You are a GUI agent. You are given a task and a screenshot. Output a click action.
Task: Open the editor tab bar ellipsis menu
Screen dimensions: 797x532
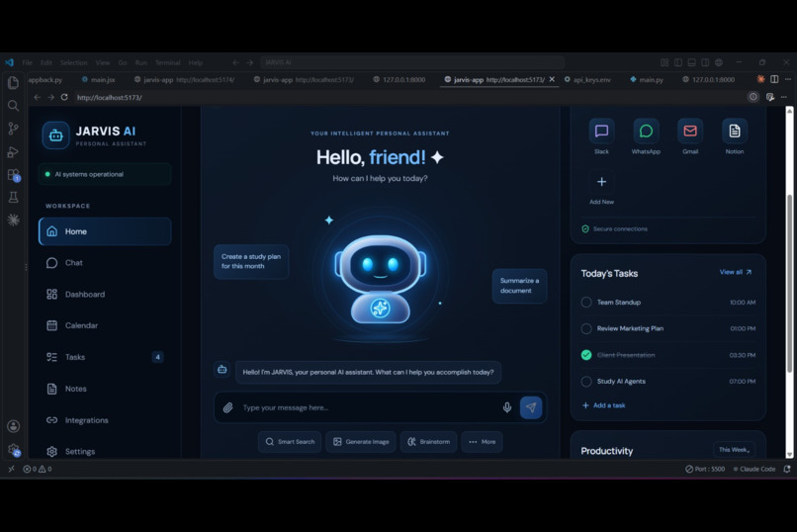tap(787, 79)
